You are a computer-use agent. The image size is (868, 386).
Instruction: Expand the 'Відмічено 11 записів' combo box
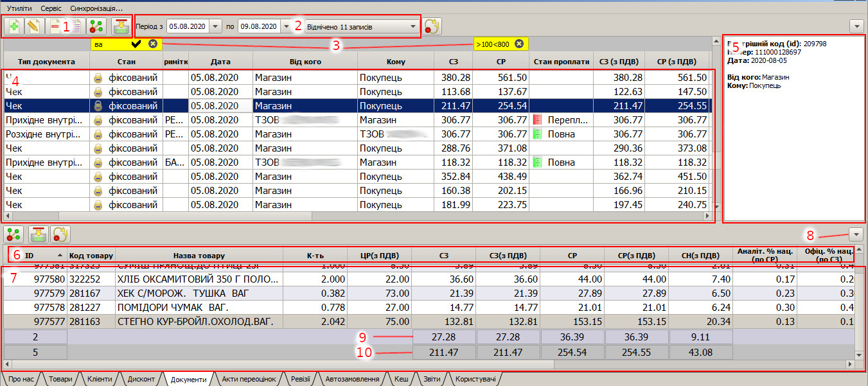pyautogui.click(x=412, y=26)
